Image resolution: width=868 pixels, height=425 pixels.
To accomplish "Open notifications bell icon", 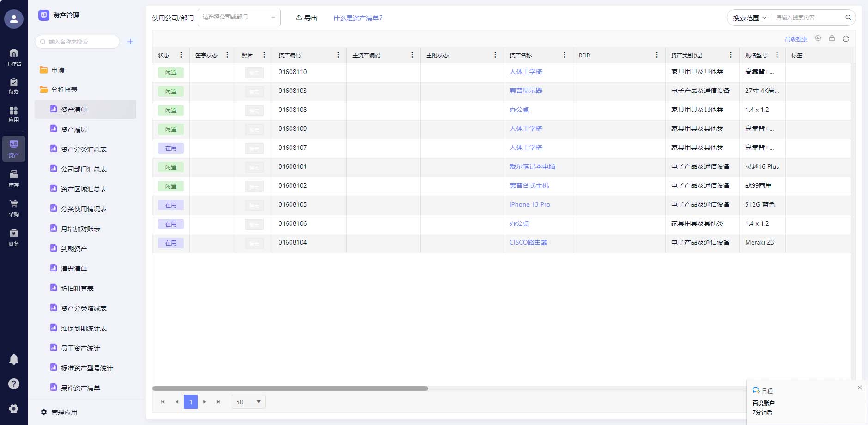I will (14, 359).
